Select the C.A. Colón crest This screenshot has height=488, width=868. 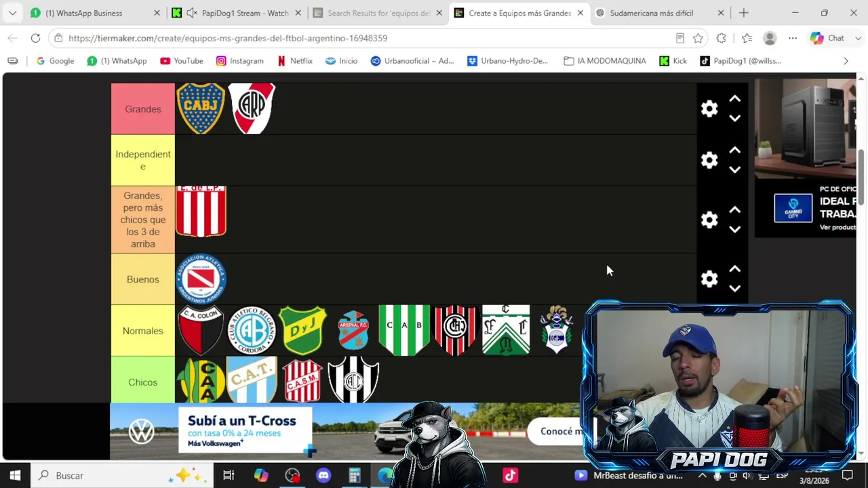click(x=201, y=331)
